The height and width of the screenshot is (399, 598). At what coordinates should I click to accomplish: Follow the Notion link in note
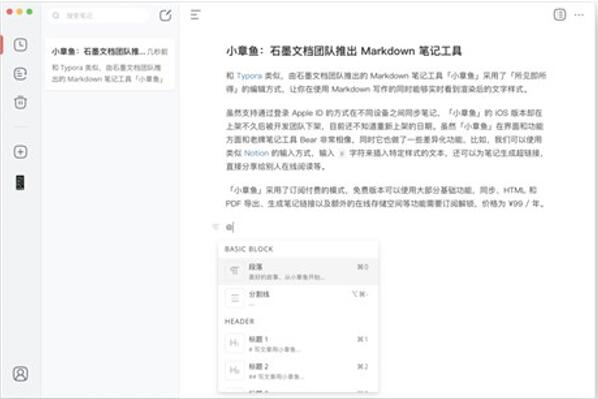coord(256,153)
